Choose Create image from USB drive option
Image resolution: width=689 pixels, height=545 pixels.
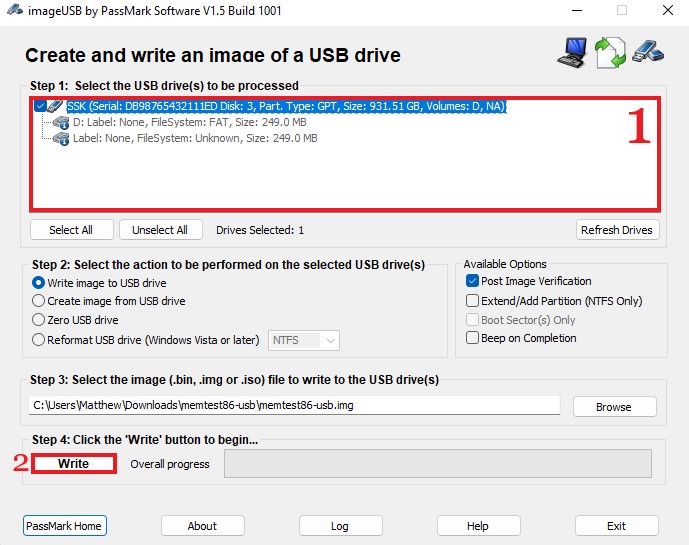click(x=109, y=301)
